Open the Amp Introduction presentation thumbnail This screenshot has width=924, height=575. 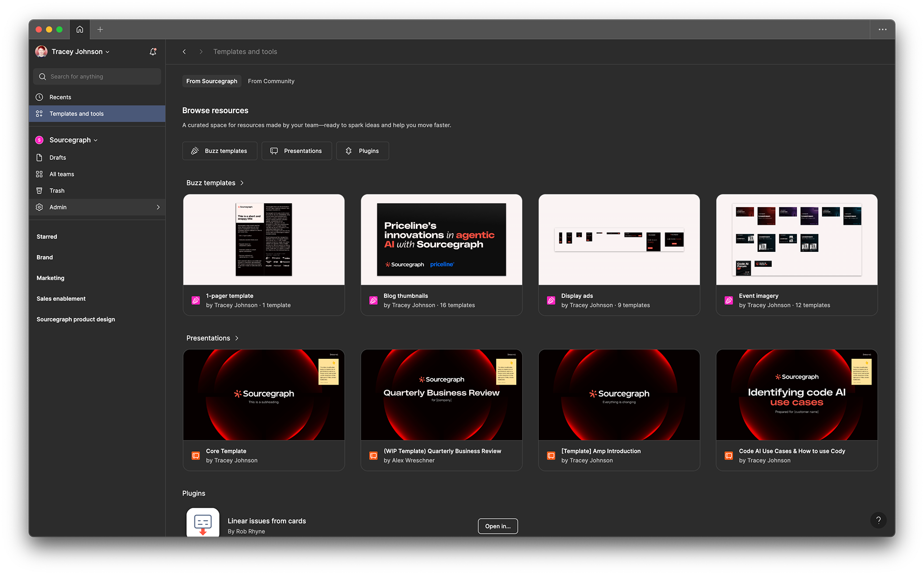point(619,395)
